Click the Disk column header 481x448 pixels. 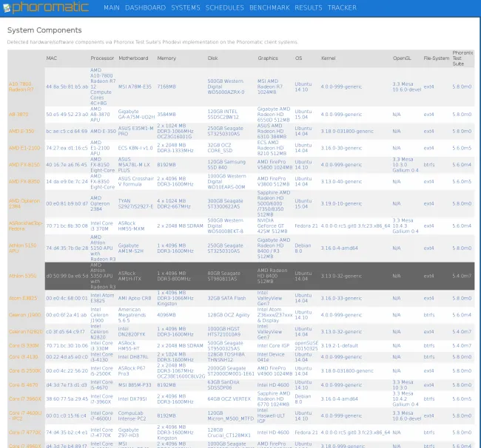point(212,58)
